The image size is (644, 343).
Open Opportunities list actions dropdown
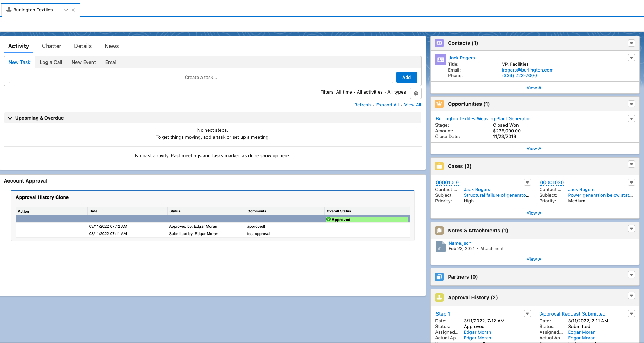(632, 104)
